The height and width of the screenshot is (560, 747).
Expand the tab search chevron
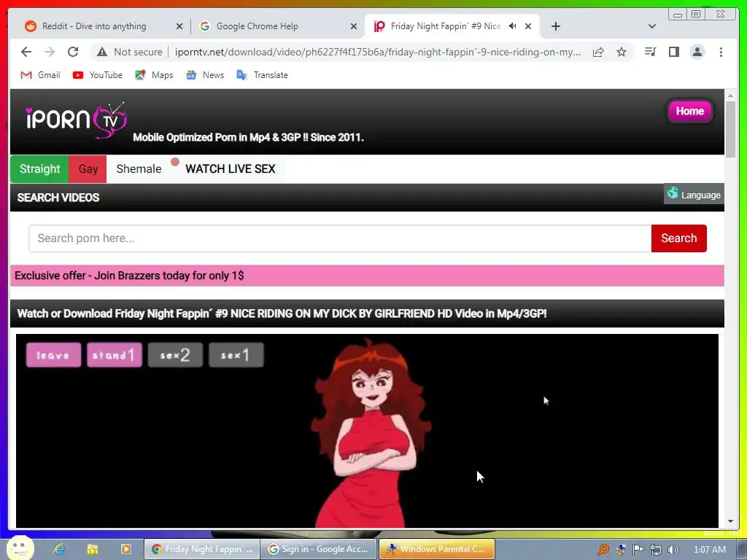coord(652,26)
